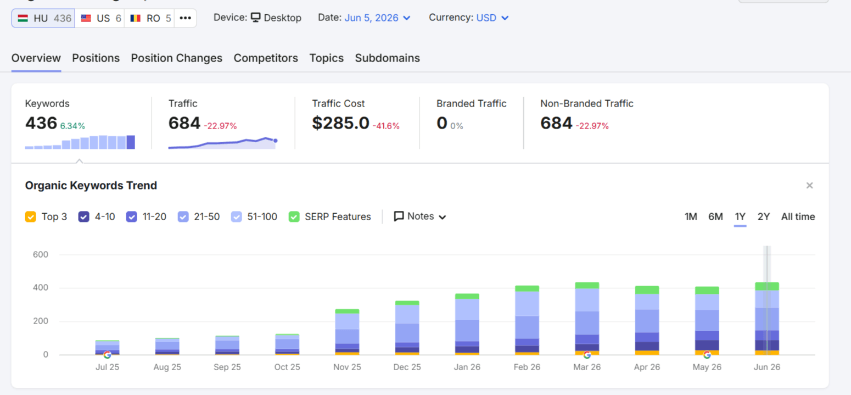The image size is (851, 395).
Task: Open the Date Jun 5, 2026 dropdown
Action: [x=377, y=18]
